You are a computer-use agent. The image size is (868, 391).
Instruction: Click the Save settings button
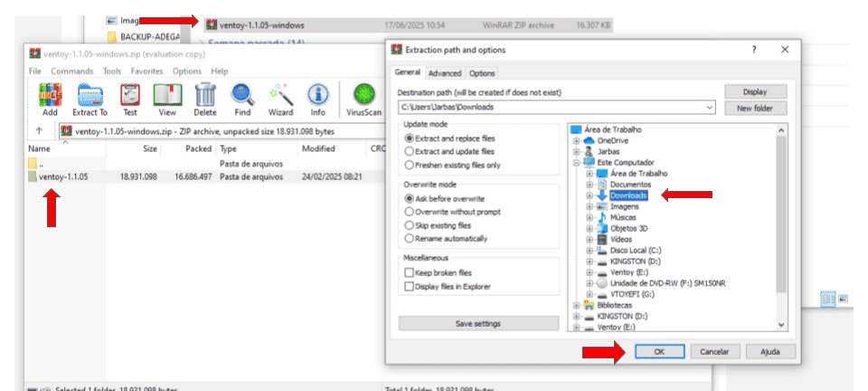point(478,323)
